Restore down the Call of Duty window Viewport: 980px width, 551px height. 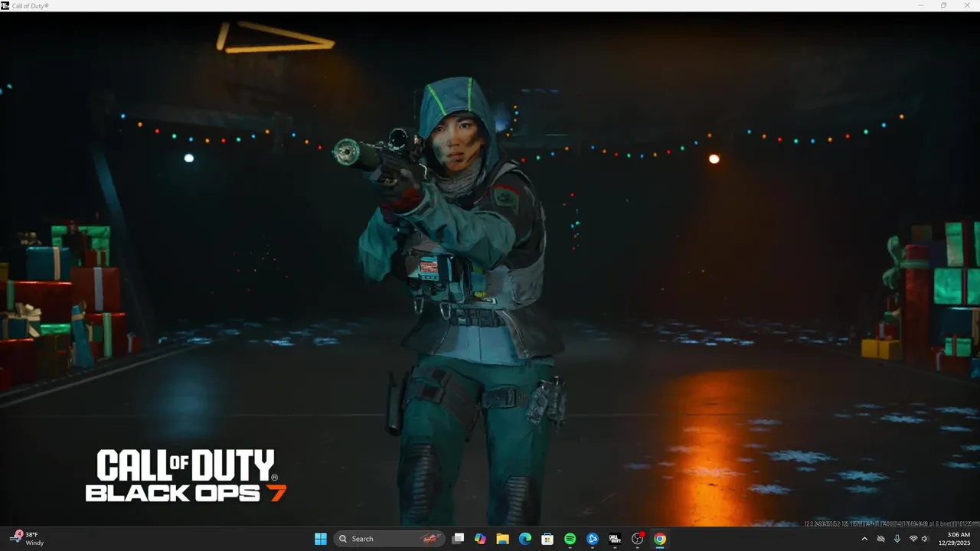pos(943,5)
